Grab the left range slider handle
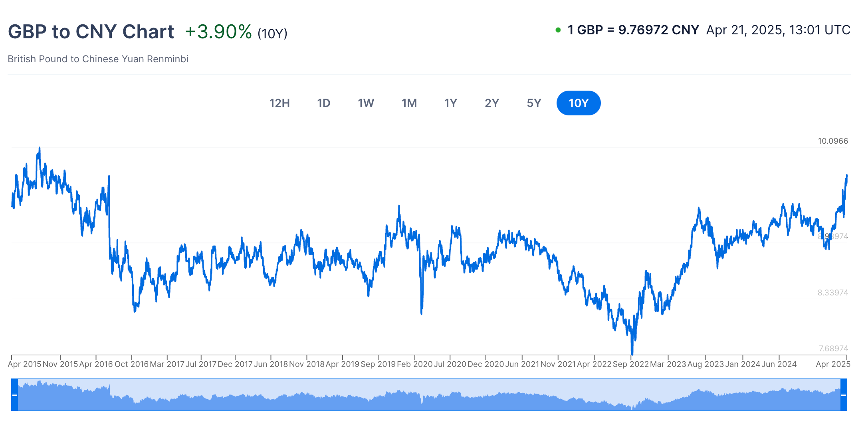The width and height of the screenshot is (868, 428). (15, 395)
